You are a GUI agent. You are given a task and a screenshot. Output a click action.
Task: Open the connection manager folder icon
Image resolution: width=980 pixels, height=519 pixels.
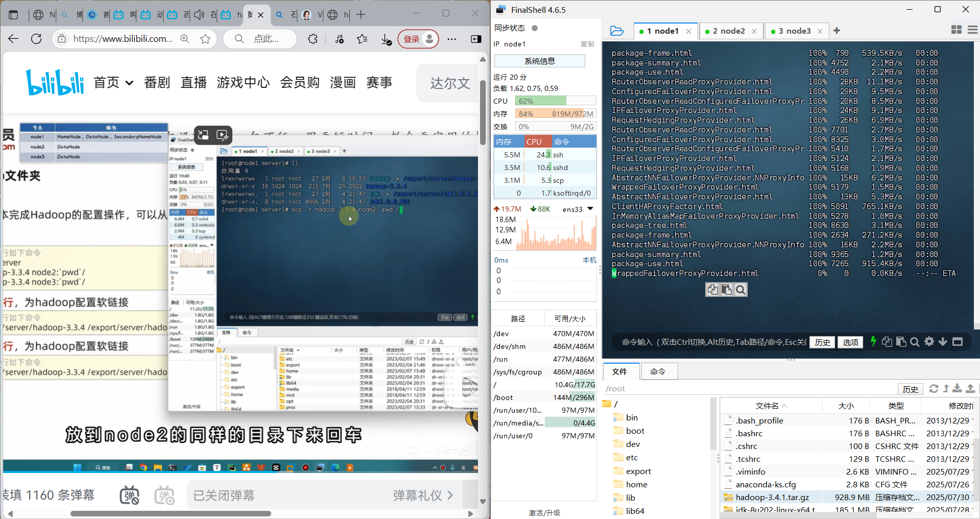(617, 31)
